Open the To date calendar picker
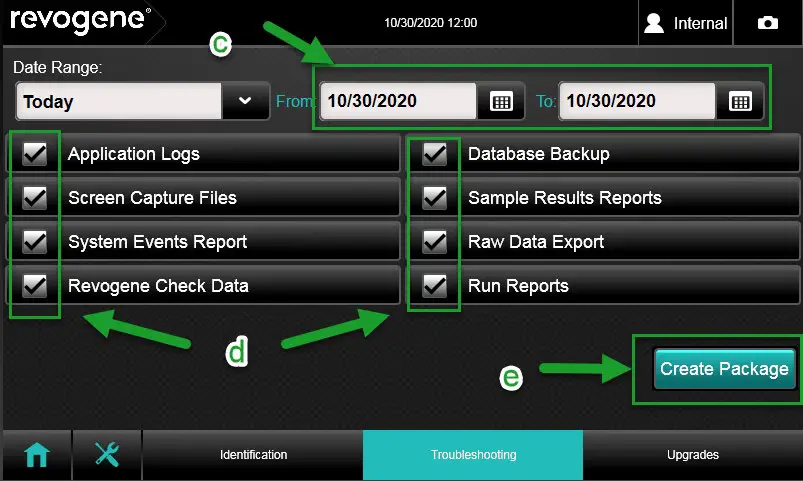803x481 pixels. pos(740,101)
